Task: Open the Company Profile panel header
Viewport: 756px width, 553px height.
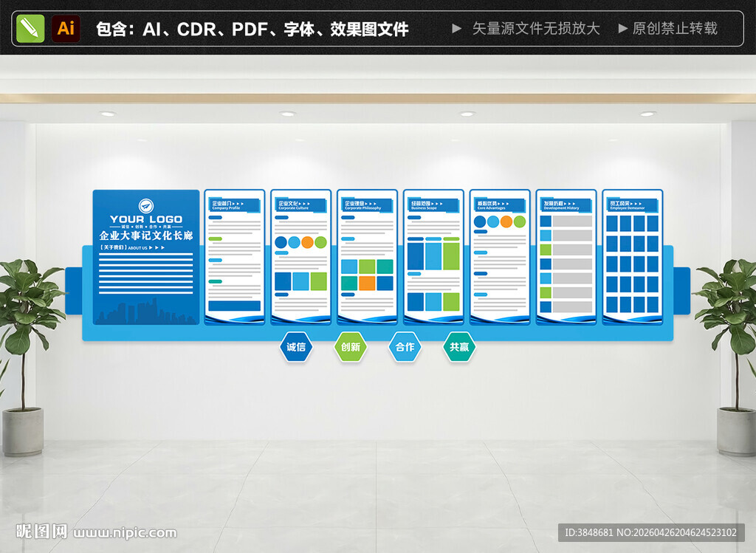Action: tap(235, 205)
